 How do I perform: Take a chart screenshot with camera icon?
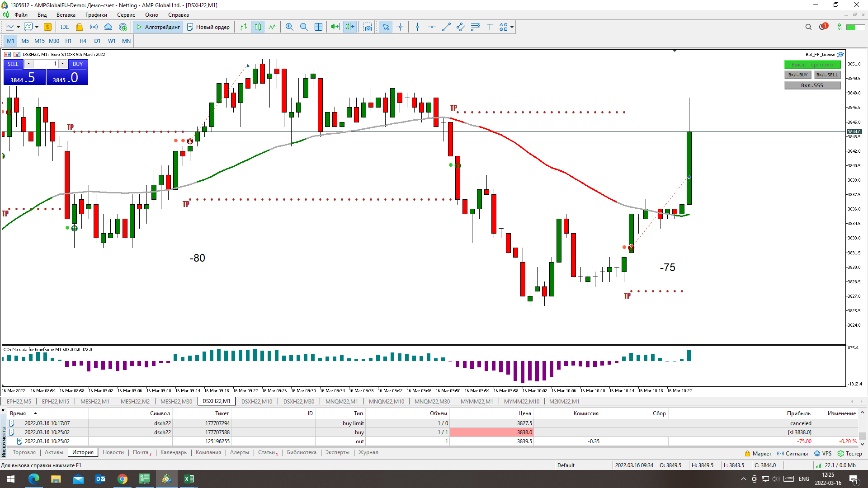368,27
